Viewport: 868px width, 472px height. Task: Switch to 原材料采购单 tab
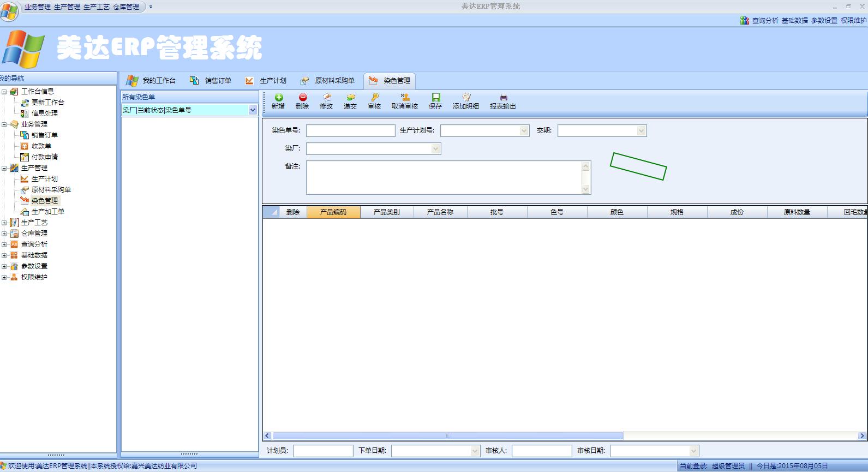pyautogui.click(x=327, y=81)
